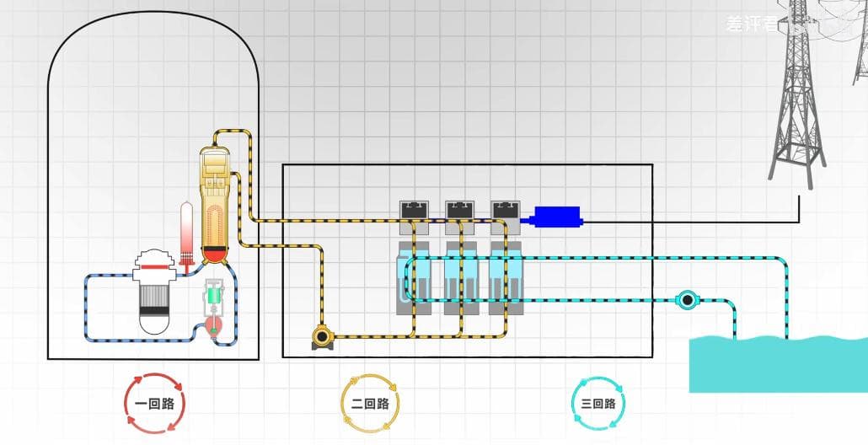This screenshot has height=445, width=868.
Task: Click the middle gray turbine box
Action: click(460, 211)
